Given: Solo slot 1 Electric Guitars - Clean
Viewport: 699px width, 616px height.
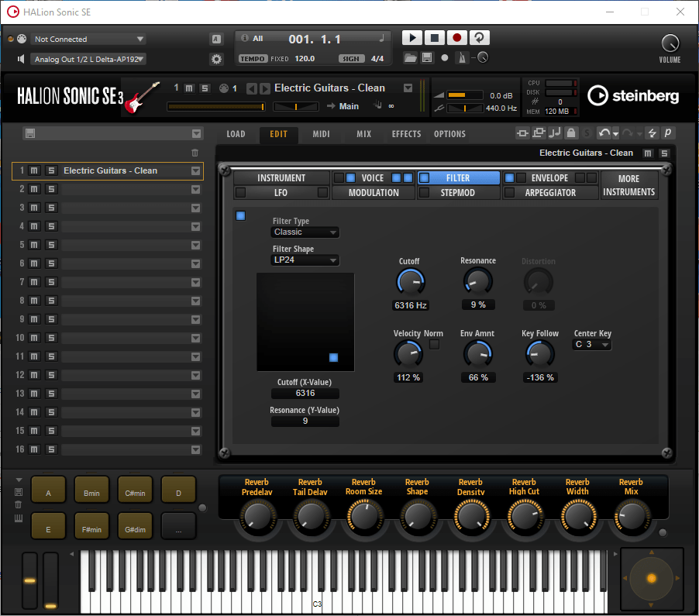Looking at the screenshot, I should [51, 170].
